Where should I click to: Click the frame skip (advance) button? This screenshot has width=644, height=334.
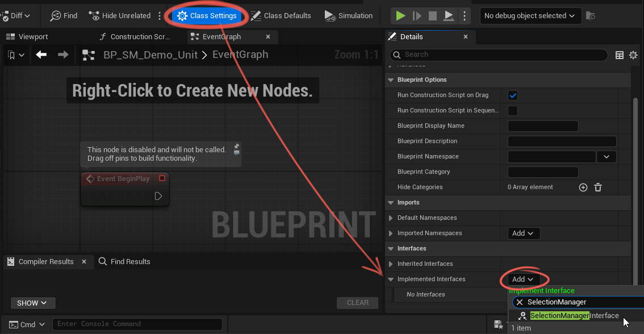[417, 16]
